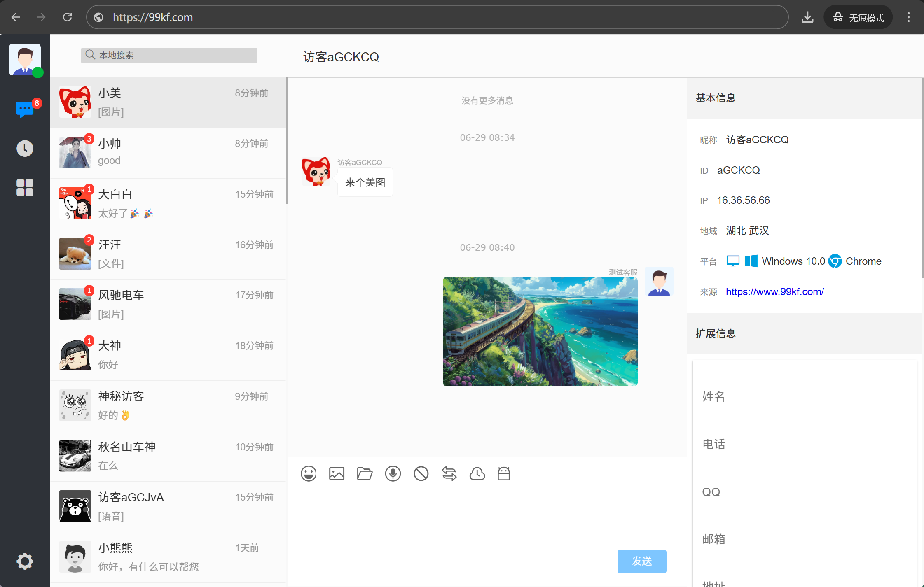Click the block visitor icon
This screenshot has width=924, height=587.
point(421,474)
